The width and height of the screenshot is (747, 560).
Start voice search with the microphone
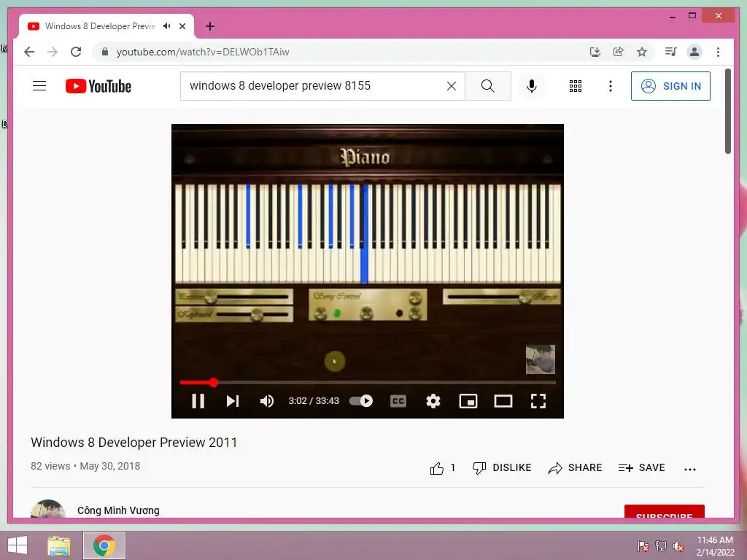[x=532, y=86]
